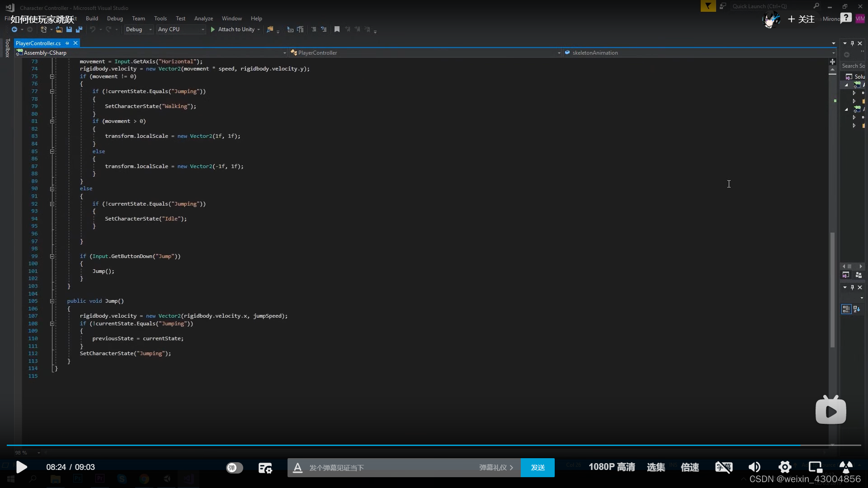Click the Find in Files toolbar icon
Viewport: 868px width, 488px height.
point(270,29)
